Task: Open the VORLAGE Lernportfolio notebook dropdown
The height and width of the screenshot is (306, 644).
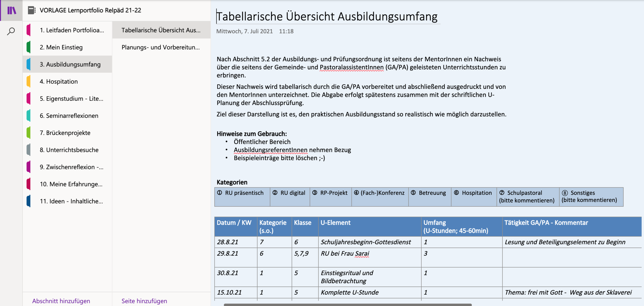Action: (x=90, y=10)
